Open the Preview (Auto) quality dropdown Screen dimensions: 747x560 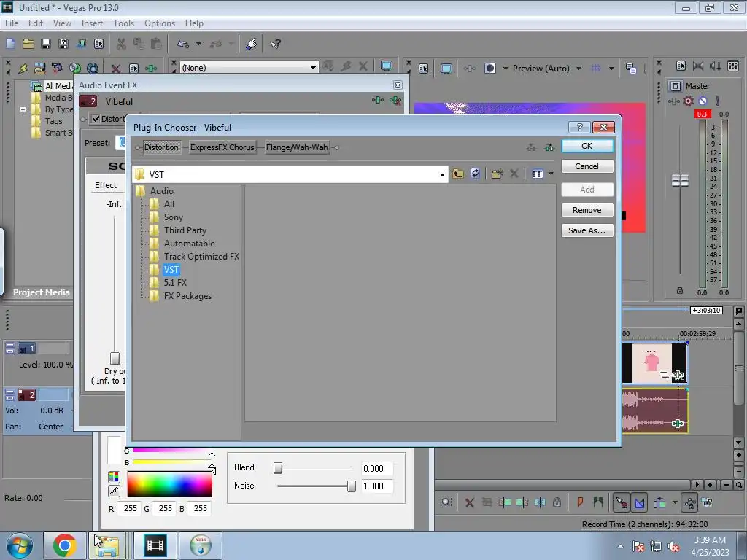(x=578, y=68)
